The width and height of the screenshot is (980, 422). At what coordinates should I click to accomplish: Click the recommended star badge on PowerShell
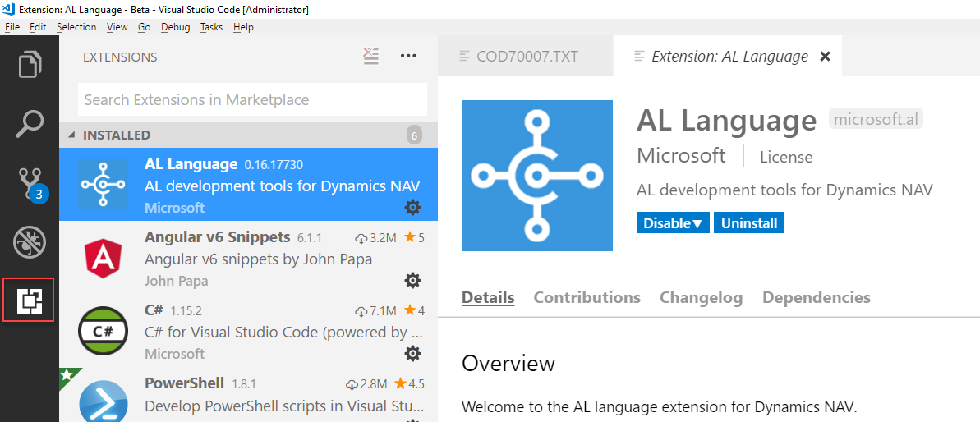click(x=67, y=376)
